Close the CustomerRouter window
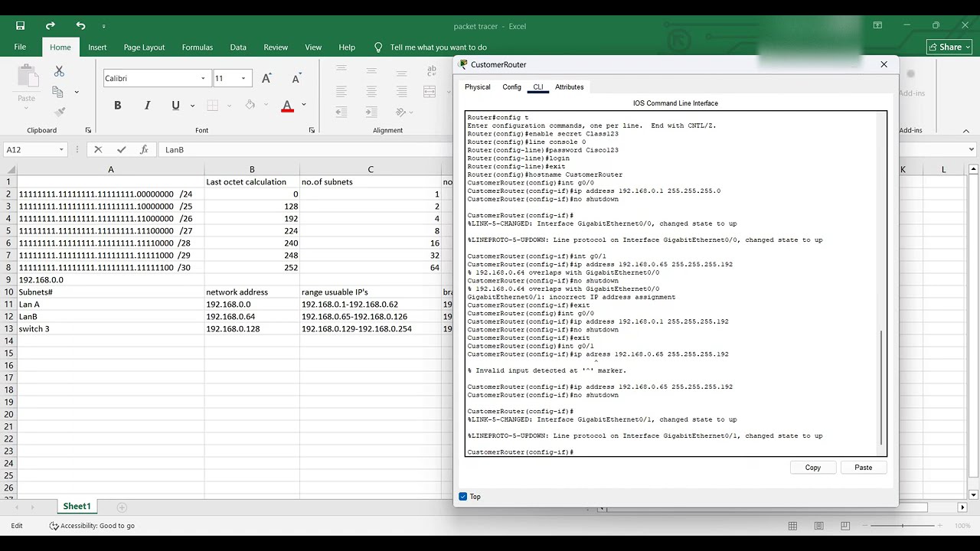The width and height of the screenshot is (980, 551). point(884,64)
